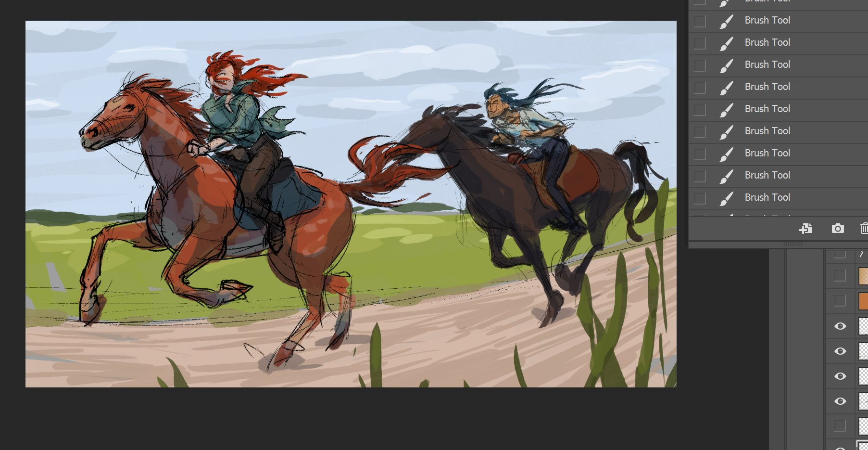Toggle off the second eye icon from top

pyautogui.click(x=840, y=351)
